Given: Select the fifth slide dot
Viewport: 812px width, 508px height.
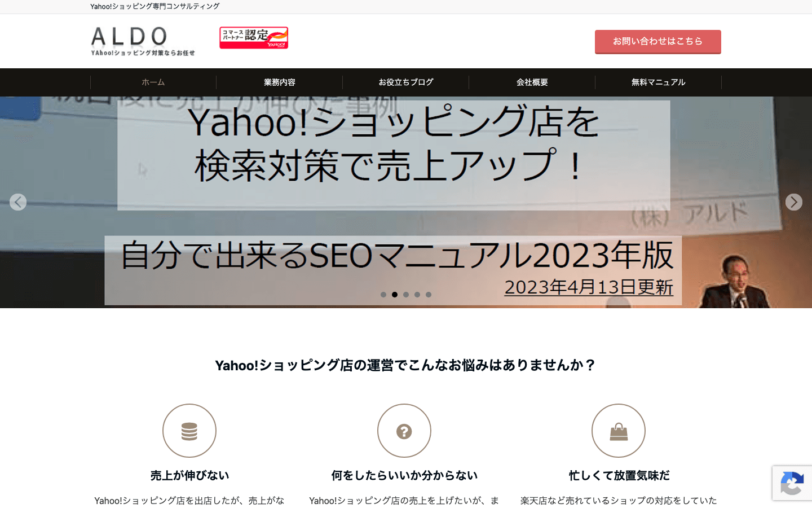Looking at the screenshot, I should (429, 295).
